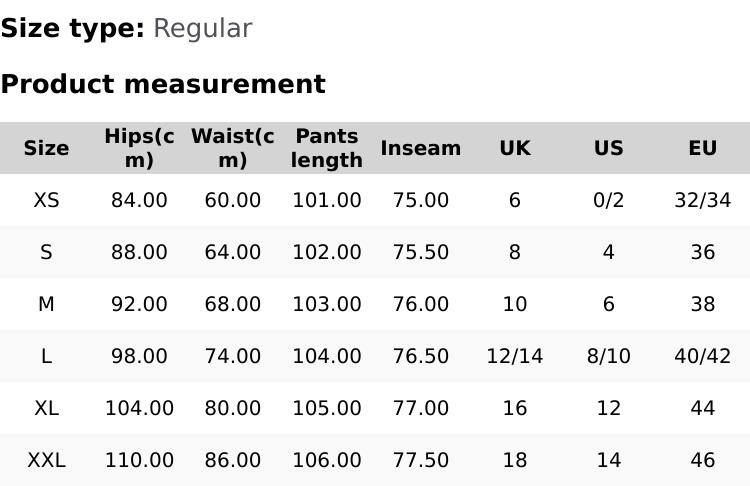Screen dimensions: 750x486
Task: Click the 8/10 US size cell
Action: pos(608,356)
